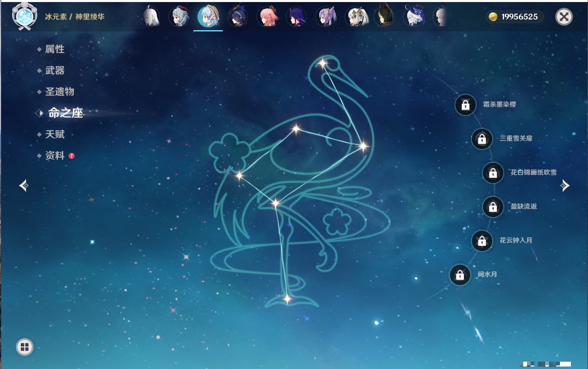Click the Cryo element emblem icon

(24, 17)
